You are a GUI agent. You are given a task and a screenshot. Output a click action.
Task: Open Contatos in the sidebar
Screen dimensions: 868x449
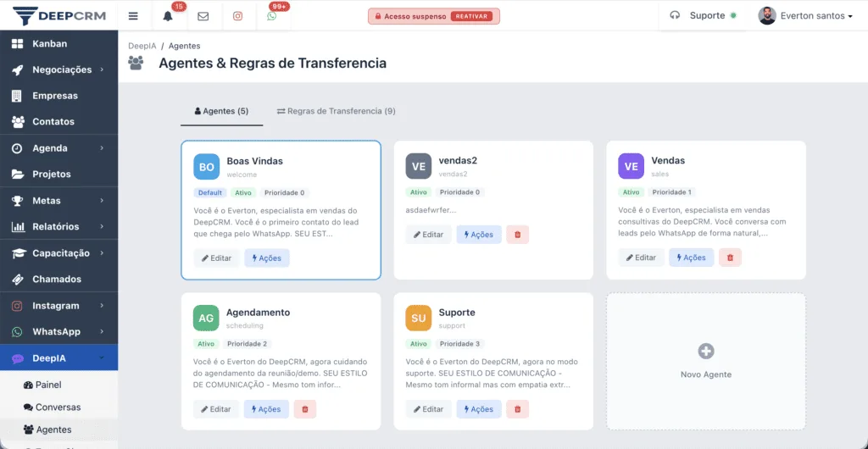[58, 122]
